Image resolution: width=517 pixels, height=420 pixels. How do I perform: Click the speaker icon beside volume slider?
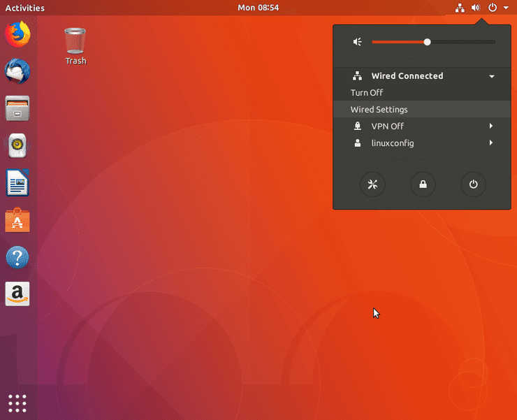[x=358, y=42]
